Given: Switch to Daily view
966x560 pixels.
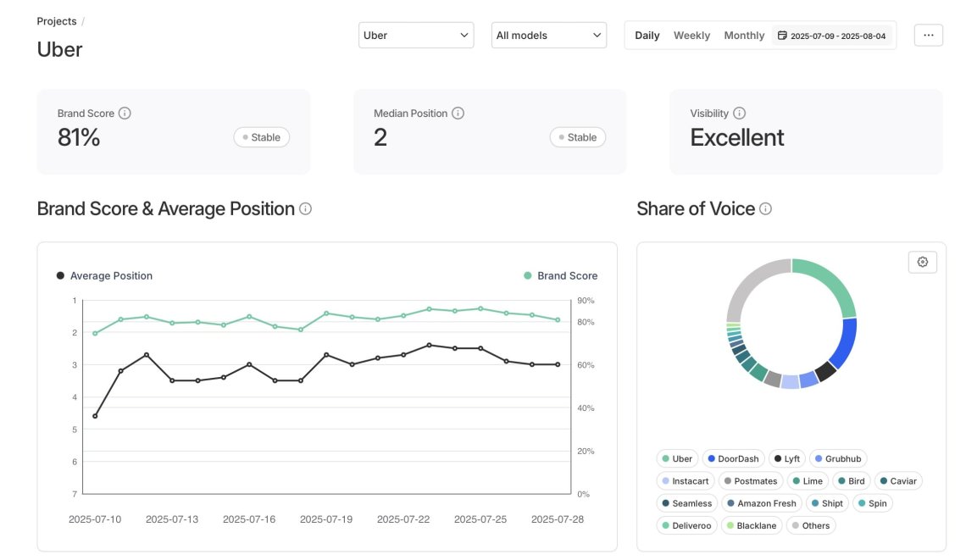Looking at the screenshot, I should pos(647,36).
